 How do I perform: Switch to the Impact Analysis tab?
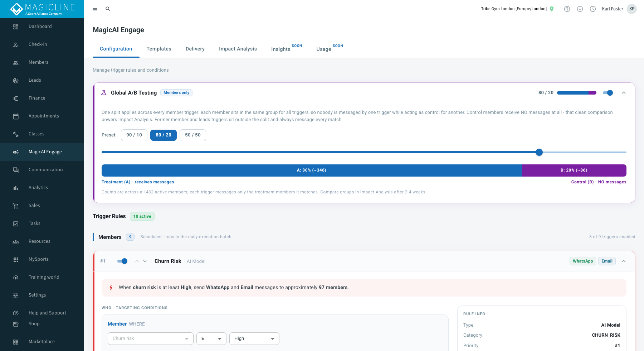pyautogui.click(x=238, y=49)
